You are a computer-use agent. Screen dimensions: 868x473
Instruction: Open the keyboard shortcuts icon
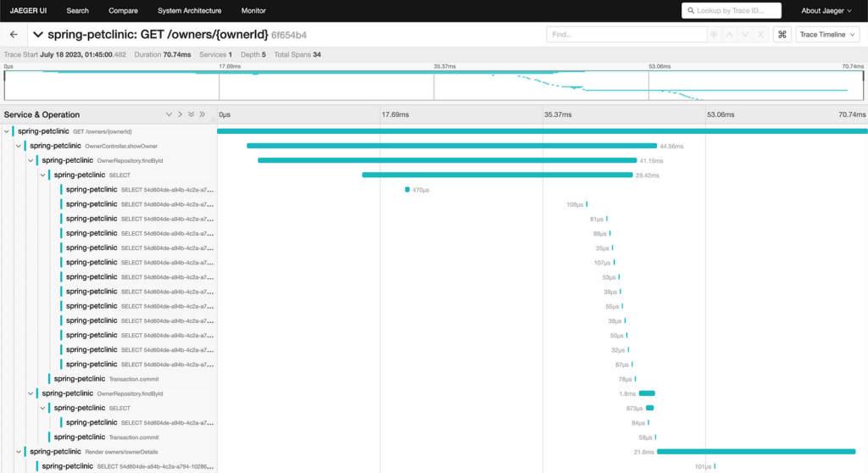pyautogui.click(x=782, y=35)
